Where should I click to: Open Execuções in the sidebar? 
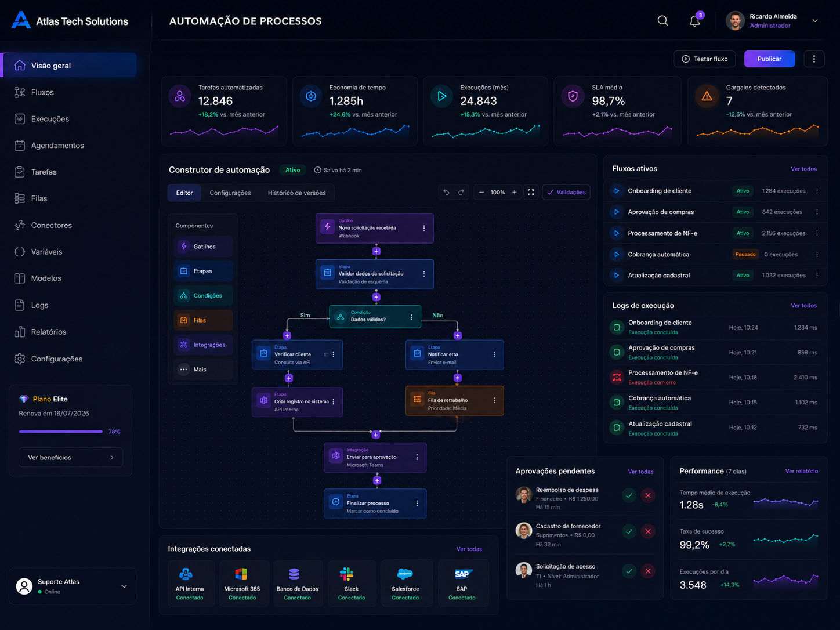[x=70, y=119]
